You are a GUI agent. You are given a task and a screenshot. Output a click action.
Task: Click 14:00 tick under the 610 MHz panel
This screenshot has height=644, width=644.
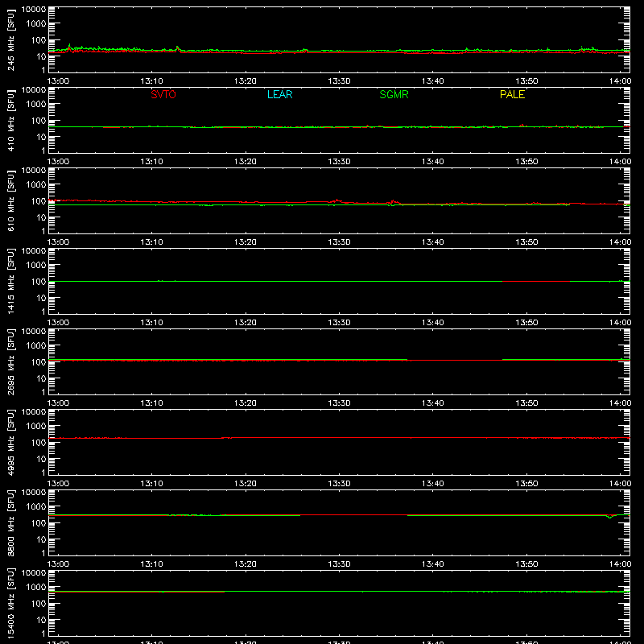620,242
